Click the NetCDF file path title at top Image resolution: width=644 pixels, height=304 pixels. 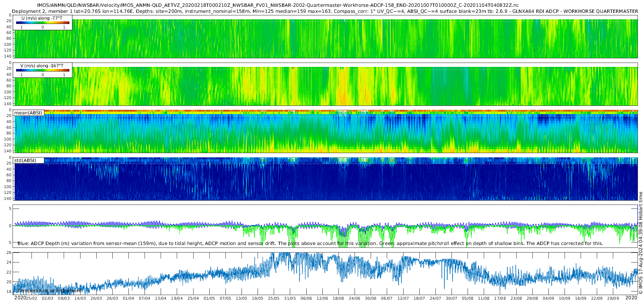[x=278, y=5]
